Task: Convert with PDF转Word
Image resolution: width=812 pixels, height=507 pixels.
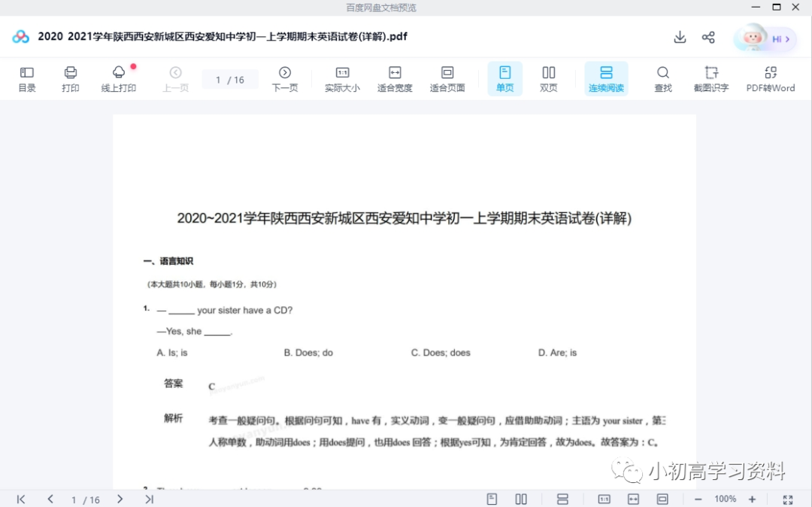Action: coord(771,79)
